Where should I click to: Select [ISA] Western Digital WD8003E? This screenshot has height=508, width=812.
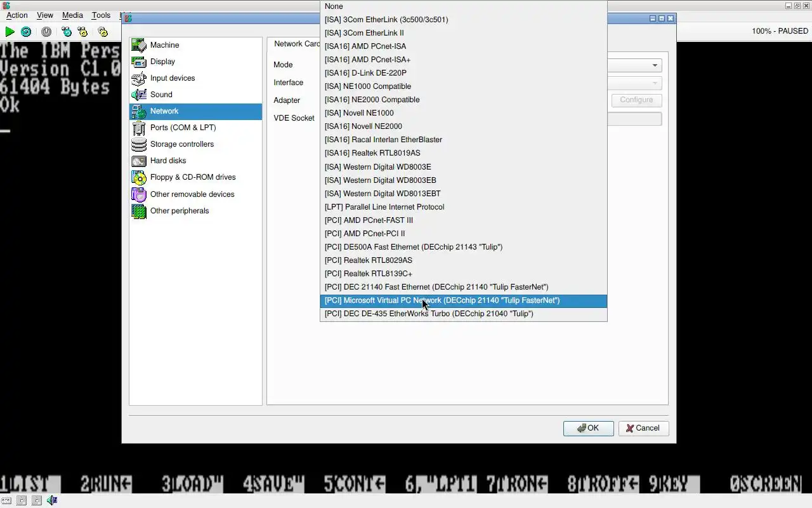[463, 167]
